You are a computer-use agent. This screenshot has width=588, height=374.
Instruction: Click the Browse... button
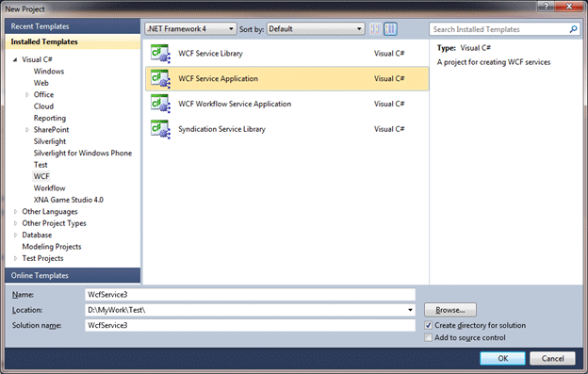click(x=450, y=310)
